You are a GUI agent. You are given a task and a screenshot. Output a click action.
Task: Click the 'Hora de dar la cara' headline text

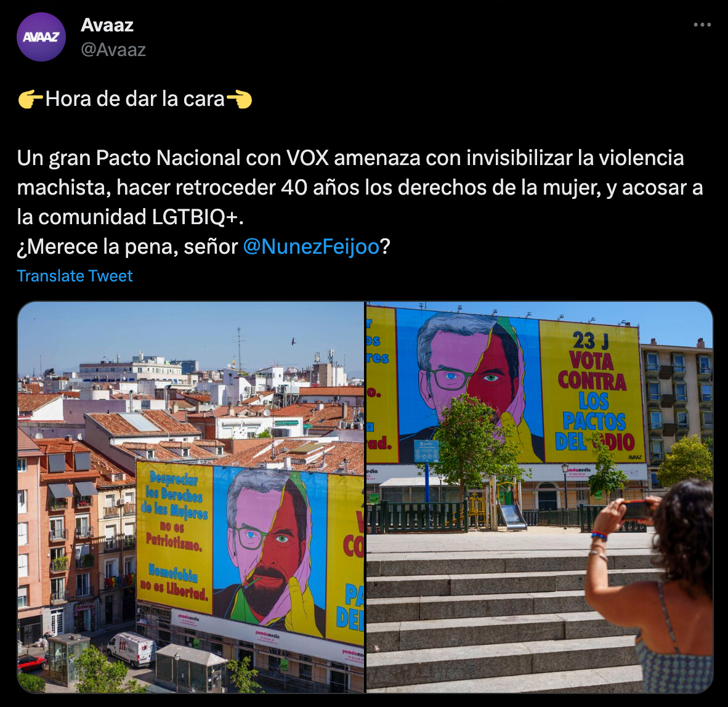tap(135, 99)
